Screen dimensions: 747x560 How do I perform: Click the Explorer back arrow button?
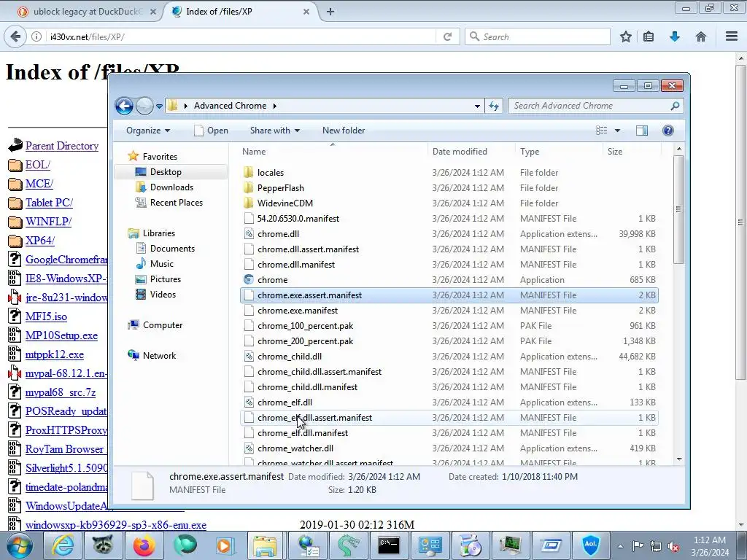point(124,106)
